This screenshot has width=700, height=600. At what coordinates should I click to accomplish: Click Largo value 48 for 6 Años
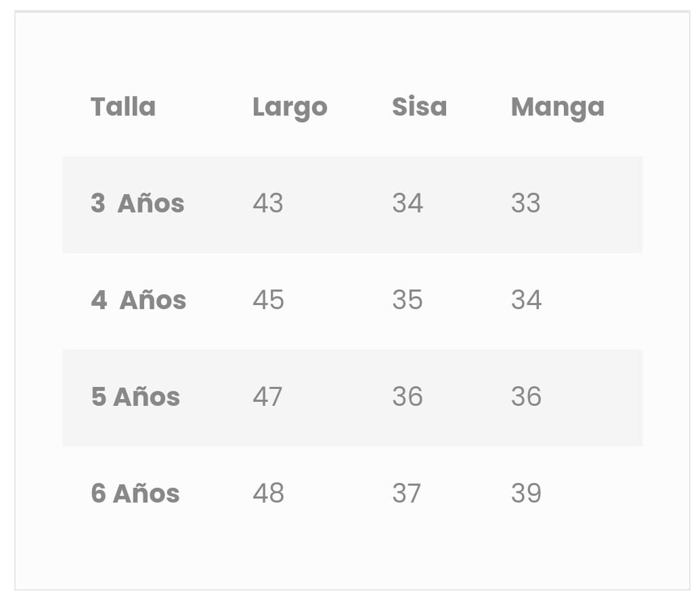[268, 493]
